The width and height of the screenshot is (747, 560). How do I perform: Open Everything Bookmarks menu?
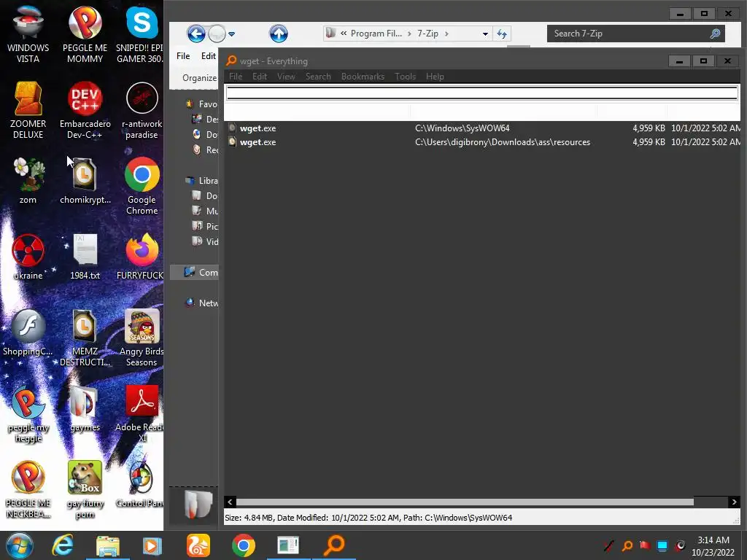pos(363,76)
